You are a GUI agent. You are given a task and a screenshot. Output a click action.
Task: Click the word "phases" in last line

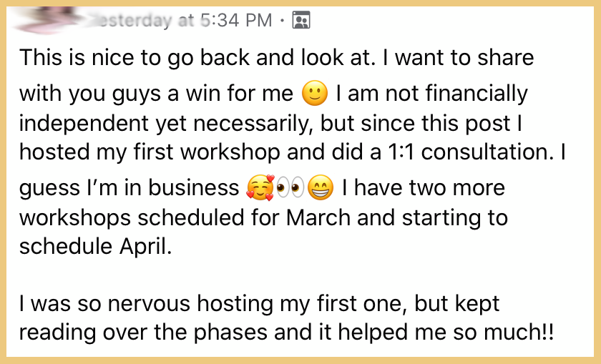(x=230, y=333)
